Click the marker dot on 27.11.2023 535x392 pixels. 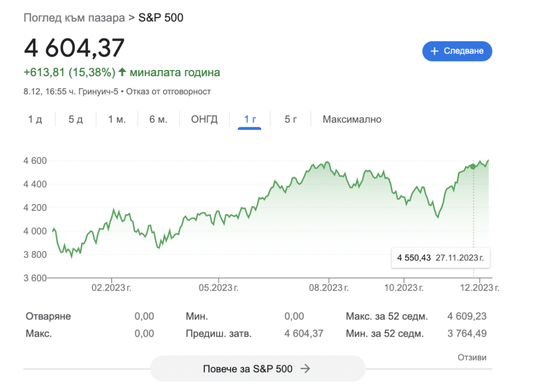coord(473,167)
